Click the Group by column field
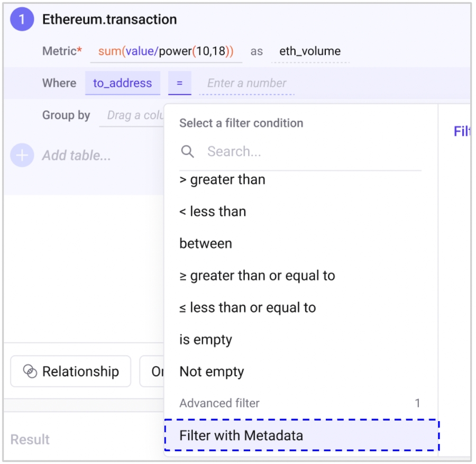Viewport: 476px width, 464px height. point(132,115)
